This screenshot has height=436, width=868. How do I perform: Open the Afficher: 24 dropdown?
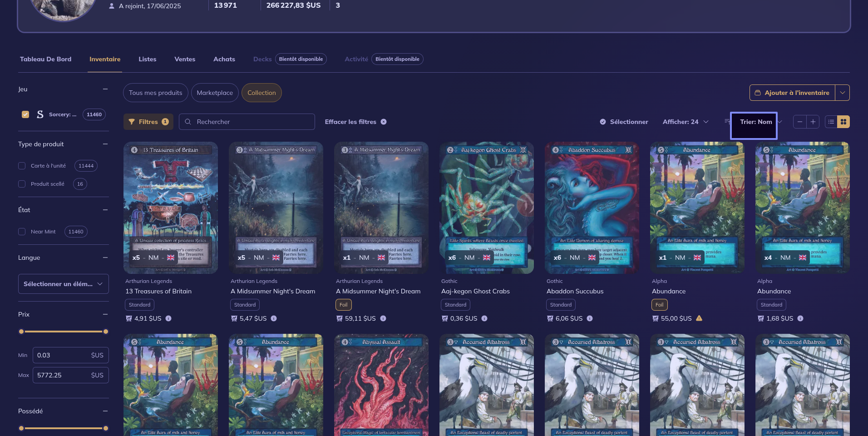[685, 122]
